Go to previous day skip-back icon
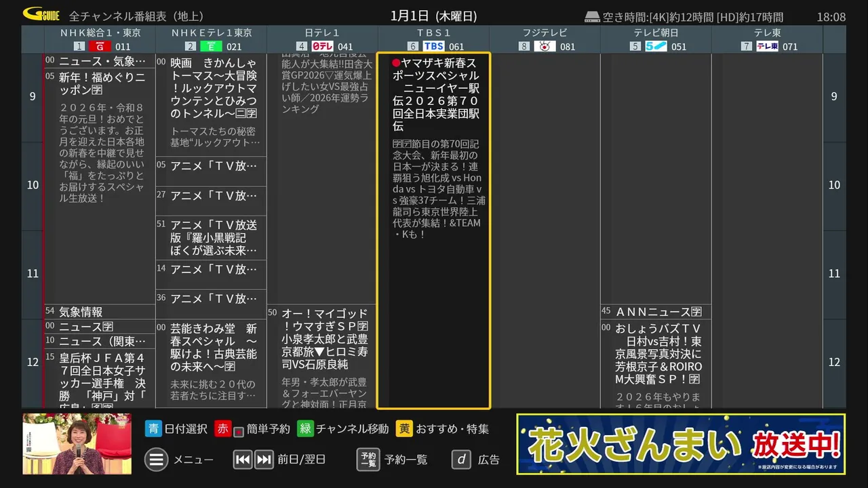This screenshot has width=868, height=488. (243, 459)
